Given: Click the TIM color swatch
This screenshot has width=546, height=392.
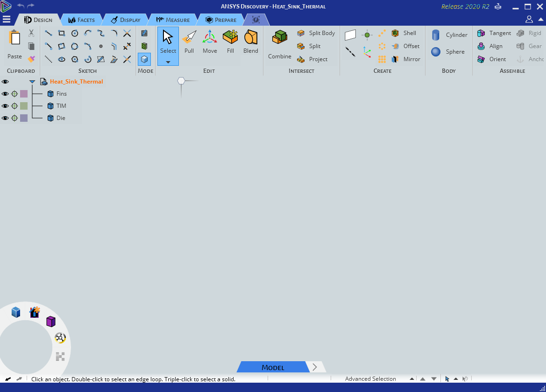Looking at the screenshot, I should 24,106.
